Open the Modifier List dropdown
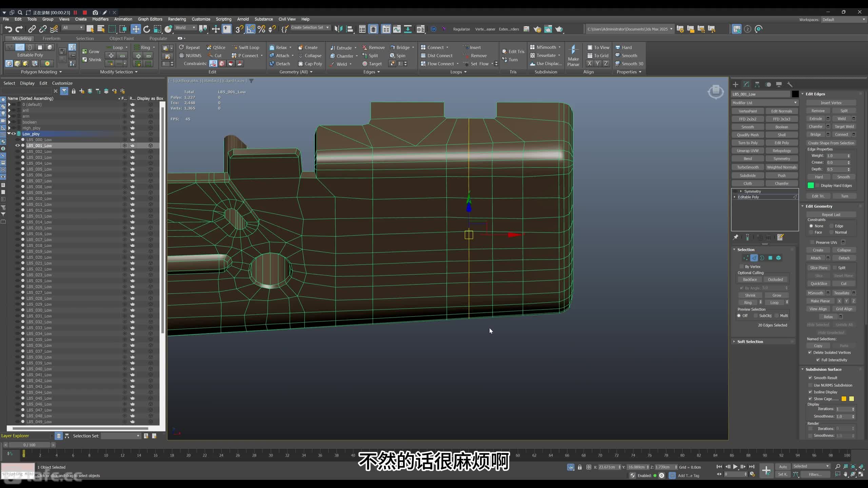This screenshot has height=488, width=868. [x=765, y=103]
